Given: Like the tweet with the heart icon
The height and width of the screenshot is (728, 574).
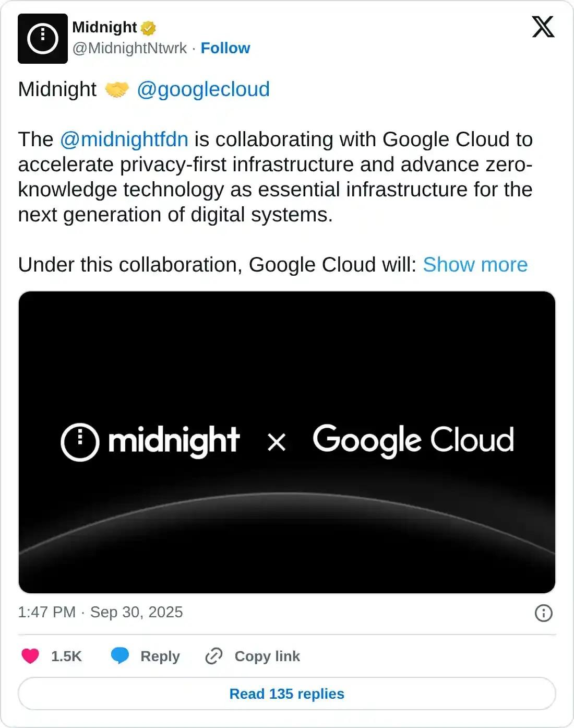Looking at the screenshot, I should point(30,656).
